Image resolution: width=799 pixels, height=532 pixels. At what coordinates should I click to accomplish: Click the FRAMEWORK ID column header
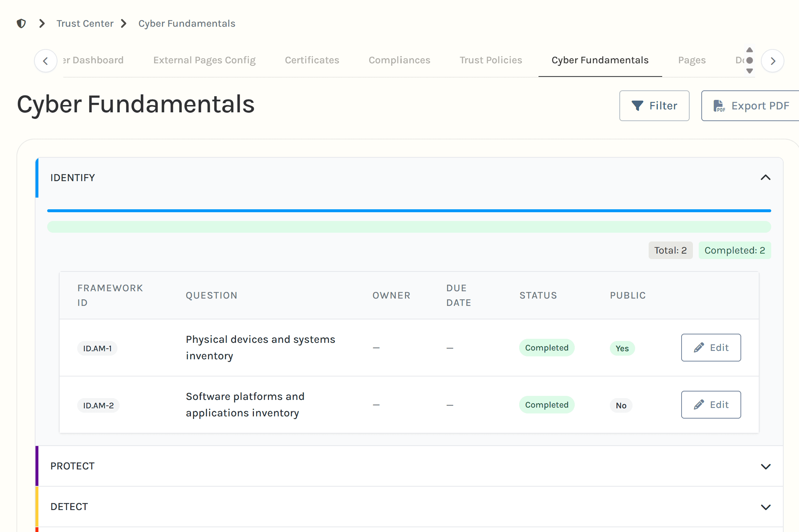click(x=110, y=295)
